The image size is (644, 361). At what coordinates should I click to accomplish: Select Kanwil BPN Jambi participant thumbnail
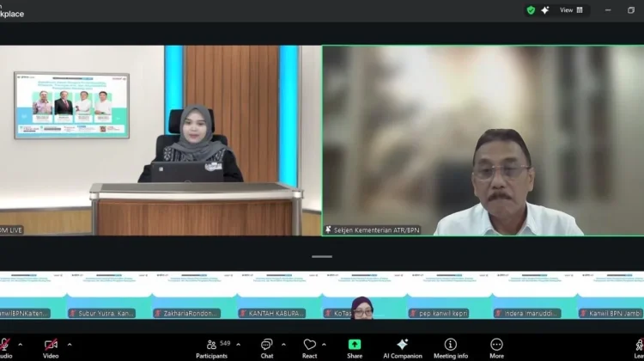click(x=611, y=296)
